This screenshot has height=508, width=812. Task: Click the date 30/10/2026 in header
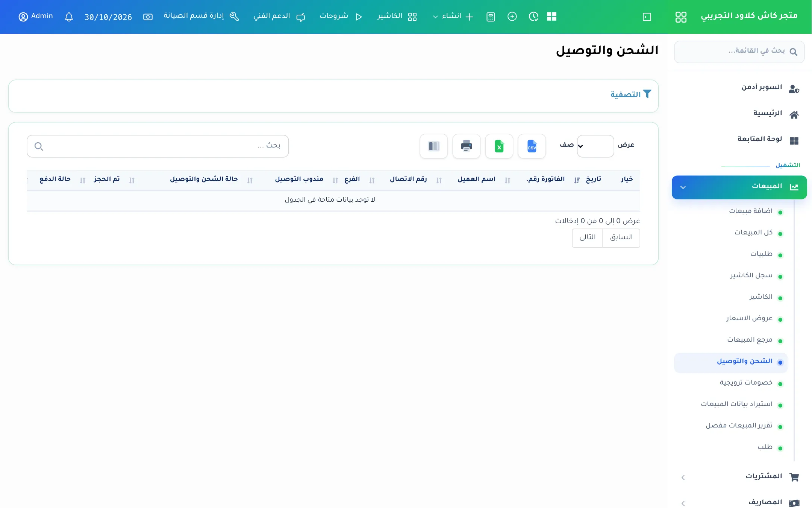pos(108,17)
